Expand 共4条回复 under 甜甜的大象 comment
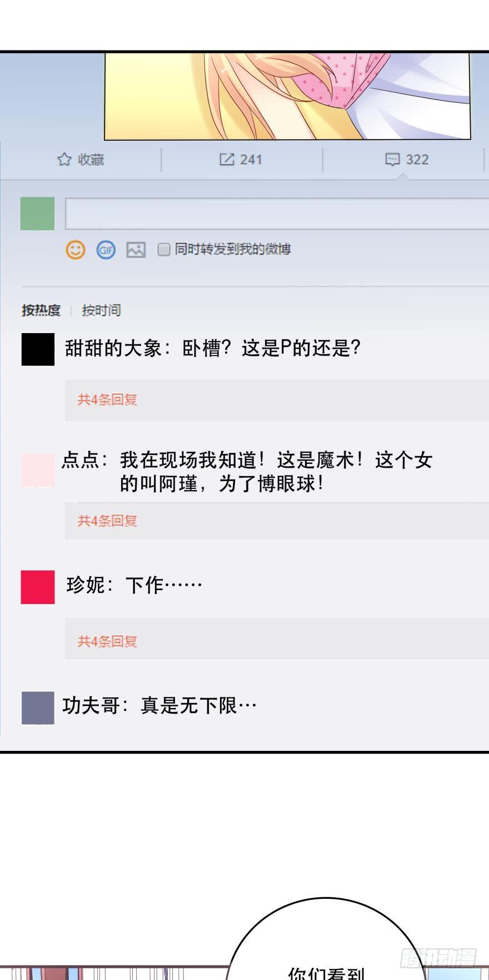The width and height of the screenshot is (489, 980). [x=107, y=400]
